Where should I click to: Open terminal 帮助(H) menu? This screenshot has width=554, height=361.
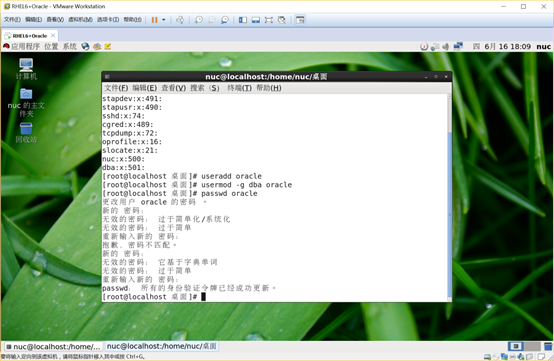pos(269,88)
